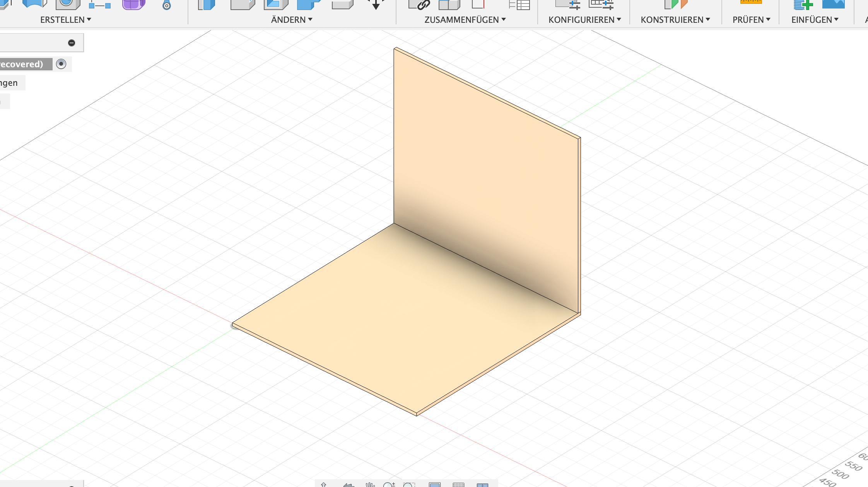Activate the recovered component radio button
The image size is (868, 487).
(x=61, y=64)
